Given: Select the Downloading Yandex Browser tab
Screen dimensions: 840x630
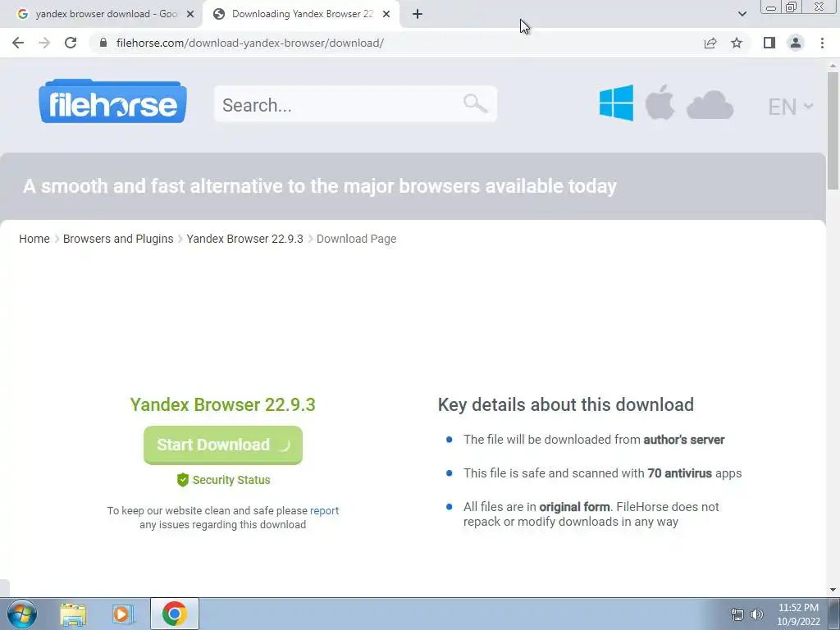Looking at the screenshot, I should [301, 14].
